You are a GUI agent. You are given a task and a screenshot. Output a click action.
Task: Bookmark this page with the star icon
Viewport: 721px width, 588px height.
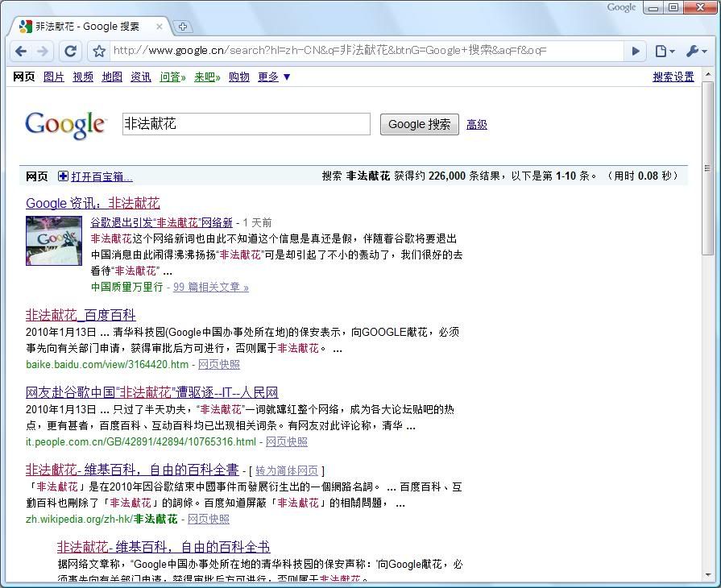pyautogui.click(x=99, y=52)
